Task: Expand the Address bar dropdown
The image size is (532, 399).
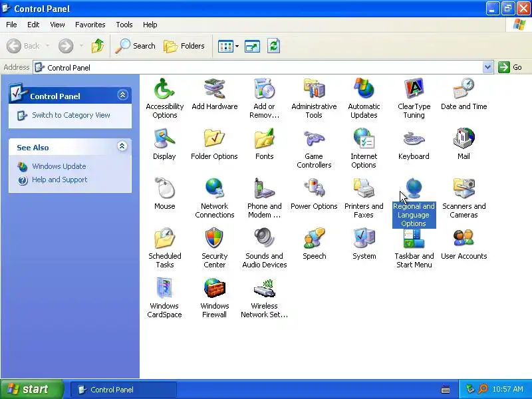Action: [x=487, y=67]
